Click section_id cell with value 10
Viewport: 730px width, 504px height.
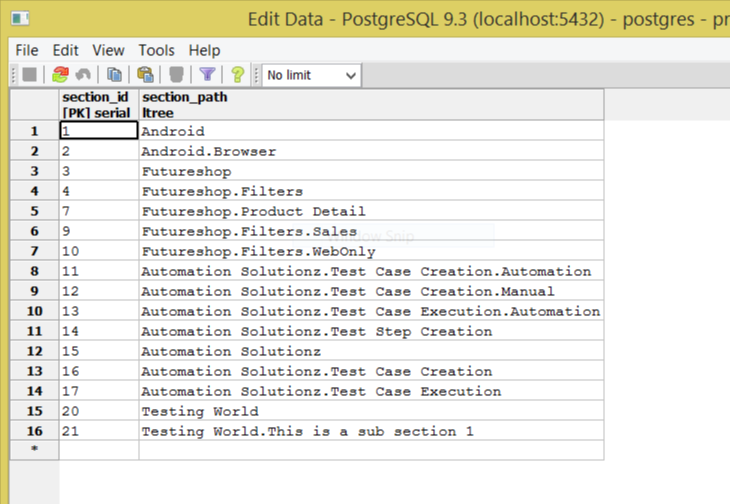[x=99, y=251]
